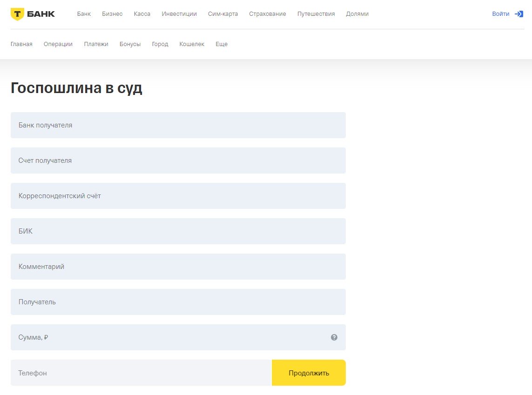Focus the Комментарий text field
The height and width of the screenshot is (395, 532).
coord(178,267)
